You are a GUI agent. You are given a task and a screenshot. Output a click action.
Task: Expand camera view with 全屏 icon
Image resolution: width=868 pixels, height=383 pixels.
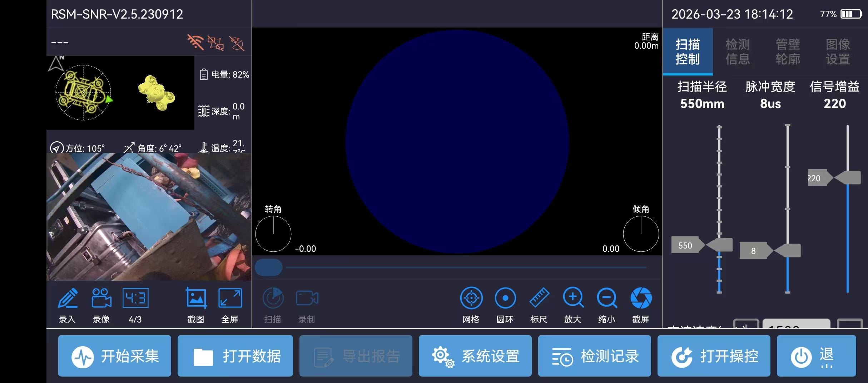pyautogui.click(x=230, y=298)
